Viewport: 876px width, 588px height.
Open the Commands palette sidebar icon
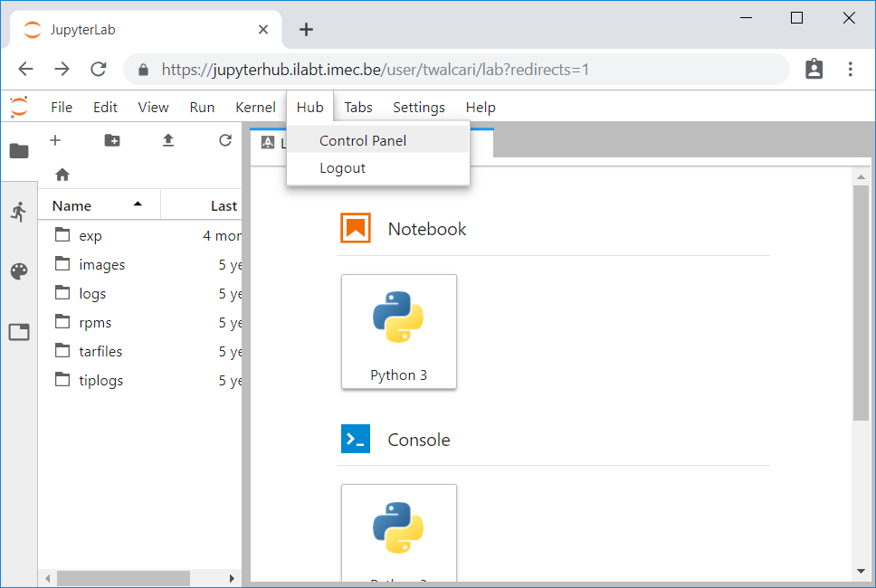click(19, 271)
